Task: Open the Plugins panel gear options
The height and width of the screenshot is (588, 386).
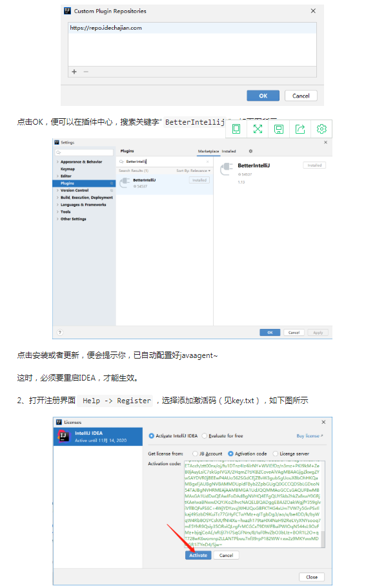Action: (x=250, y=151)
